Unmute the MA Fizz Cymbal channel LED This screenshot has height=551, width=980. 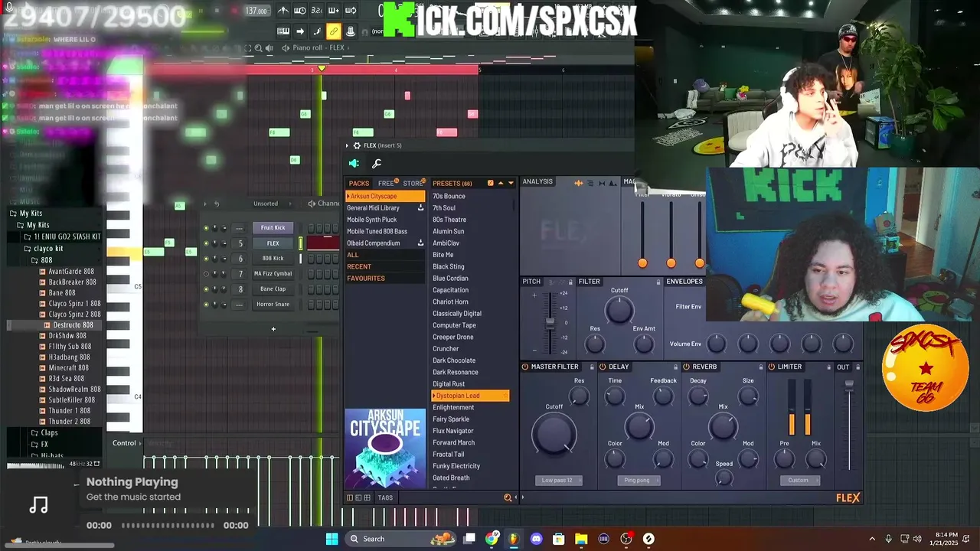coord(205,274)
